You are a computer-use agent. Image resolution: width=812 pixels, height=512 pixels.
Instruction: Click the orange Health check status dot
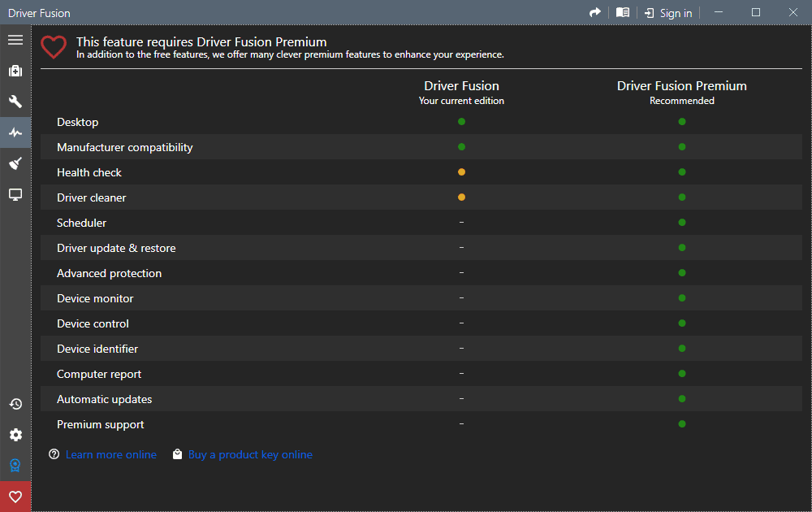point(461,172)
